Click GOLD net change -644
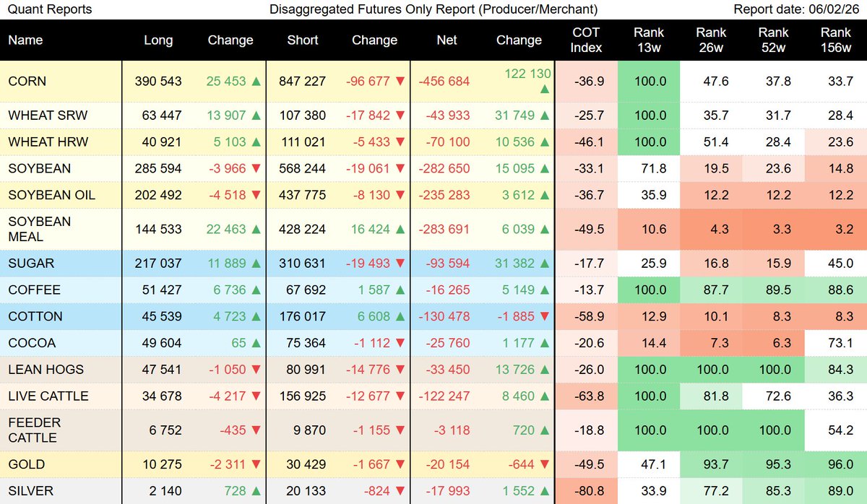Image resolution: width=867 pixels, height=504 pixels. pyautogui.click(x=521, y=464)
